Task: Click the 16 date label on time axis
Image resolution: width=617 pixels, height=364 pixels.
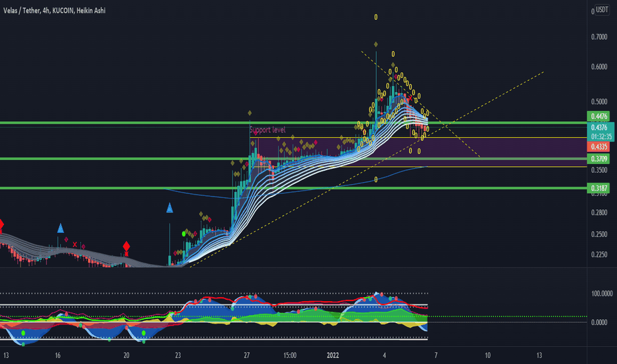Action: point(58,355)
